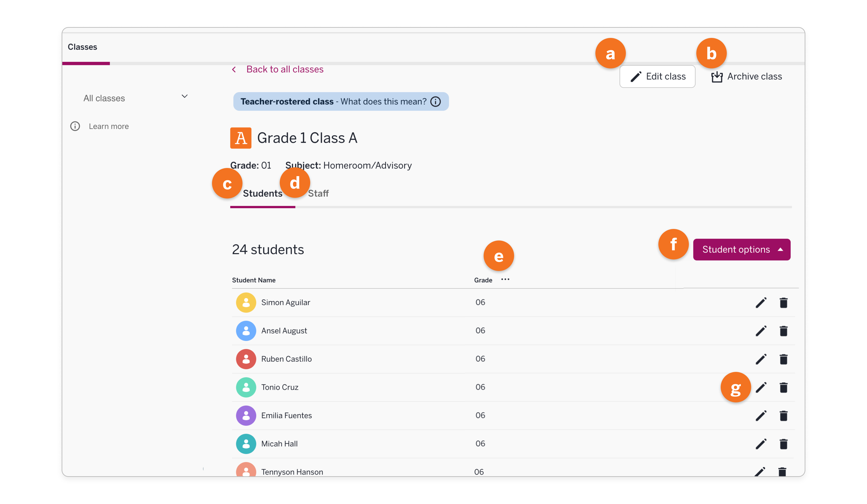867x504 pixels.
Task: Click the Archive class button
Action: (746, 76)
